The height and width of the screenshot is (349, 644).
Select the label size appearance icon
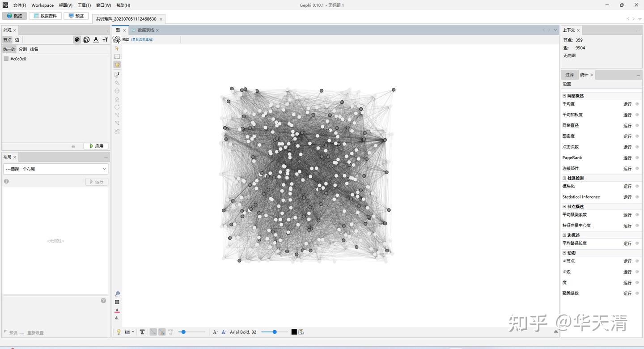105,39
